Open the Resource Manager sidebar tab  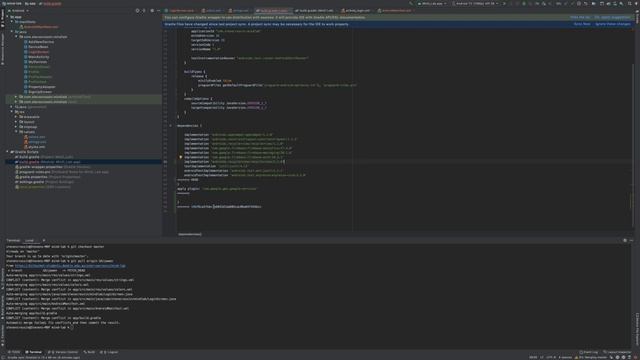point(2,49)
